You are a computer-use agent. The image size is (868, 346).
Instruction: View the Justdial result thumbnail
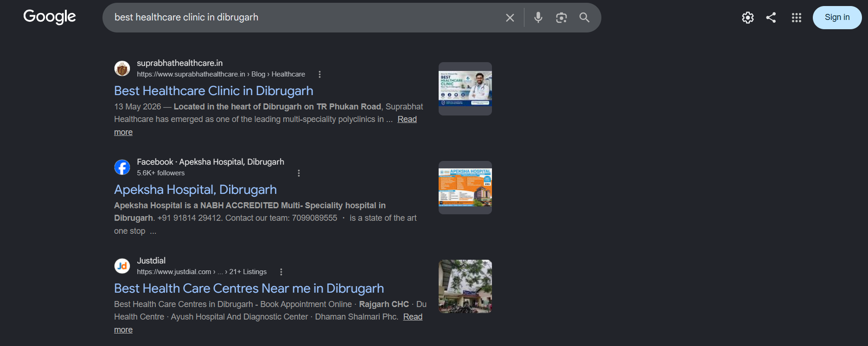[x=465, y=286]
